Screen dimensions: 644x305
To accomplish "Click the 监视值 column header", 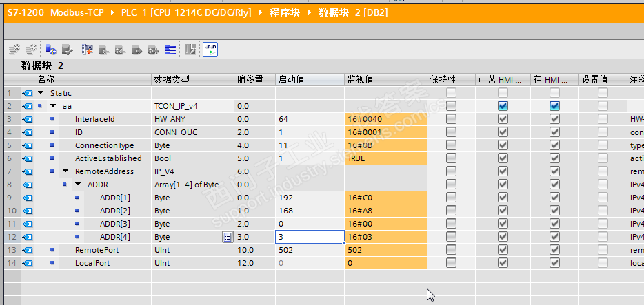I will click(x=385, y=80).
